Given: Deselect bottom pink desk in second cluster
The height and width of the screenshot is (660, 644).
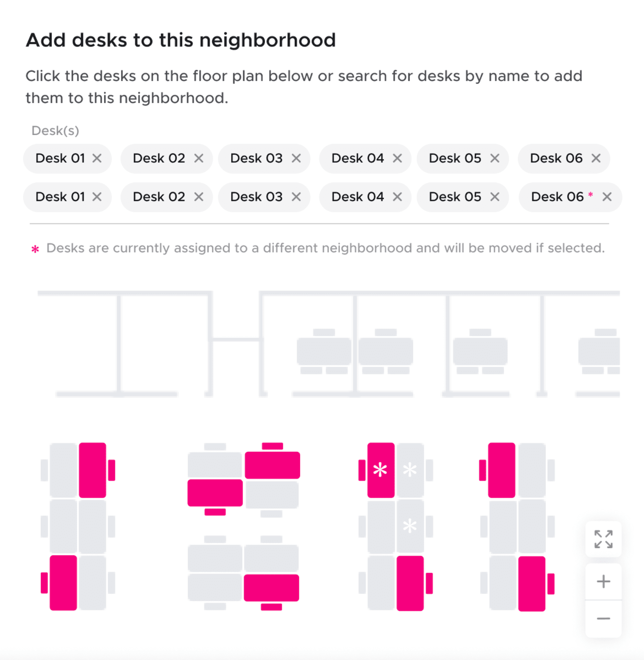Looking at the screenshot, I should point(271,588).
